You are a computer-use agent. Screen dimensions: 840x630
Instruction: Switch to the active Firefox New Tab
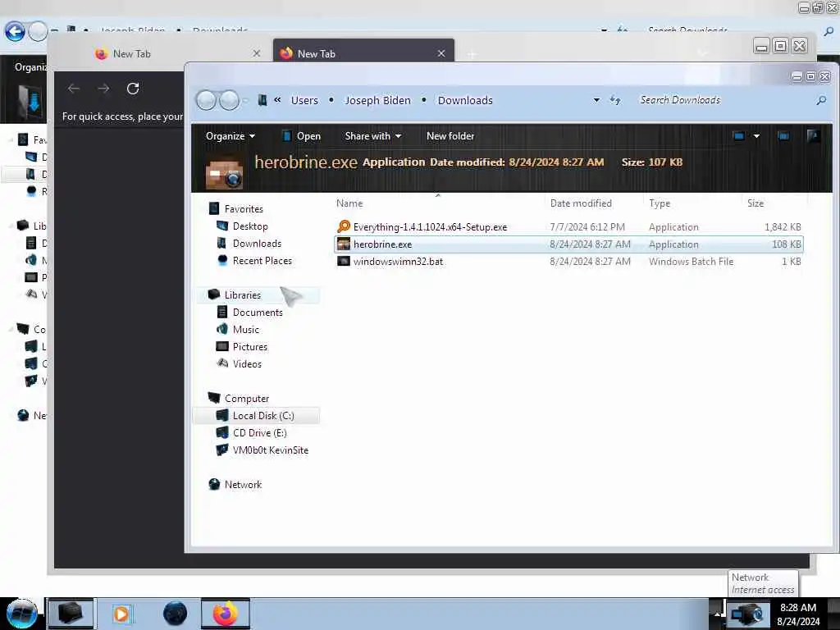363,53
